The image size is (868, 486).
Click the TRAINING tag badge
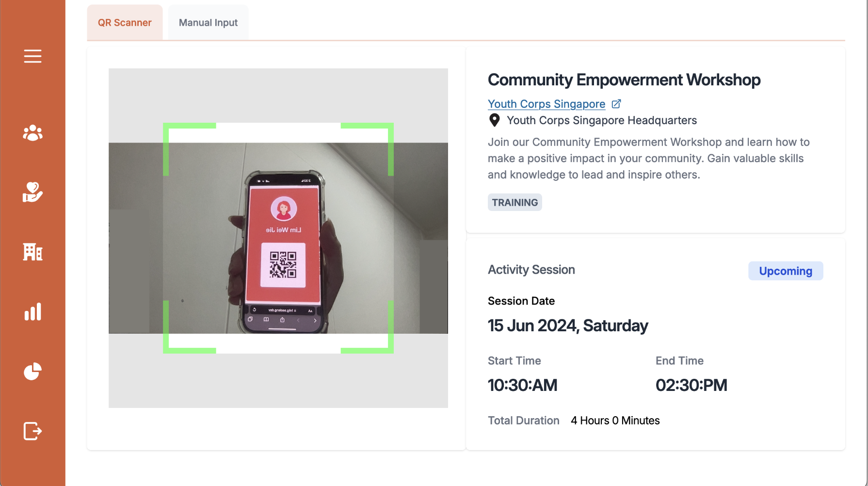[515, 202]
